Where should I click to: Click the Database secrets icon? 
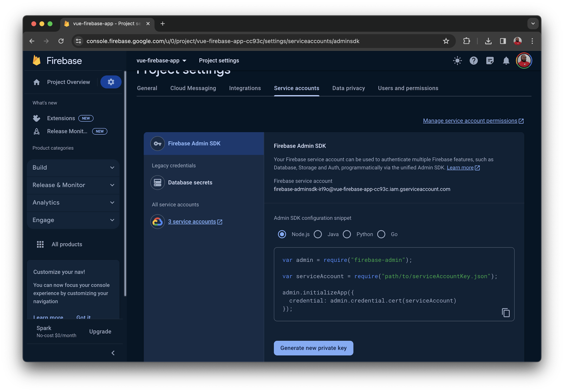click(158, 182)
